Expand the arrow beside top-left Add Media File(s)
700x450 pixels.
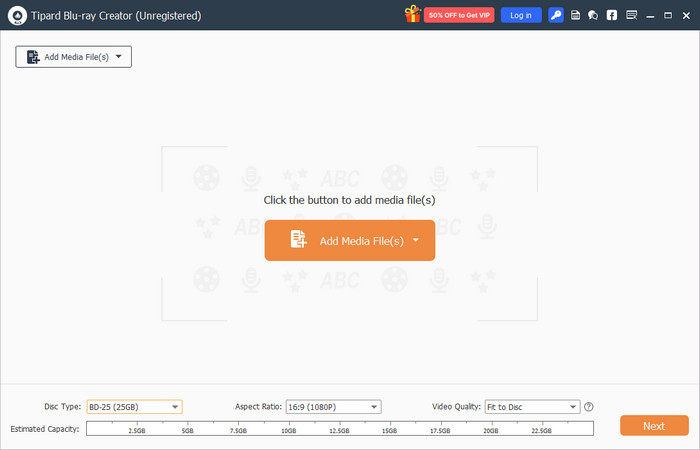[x=119, y=57]
